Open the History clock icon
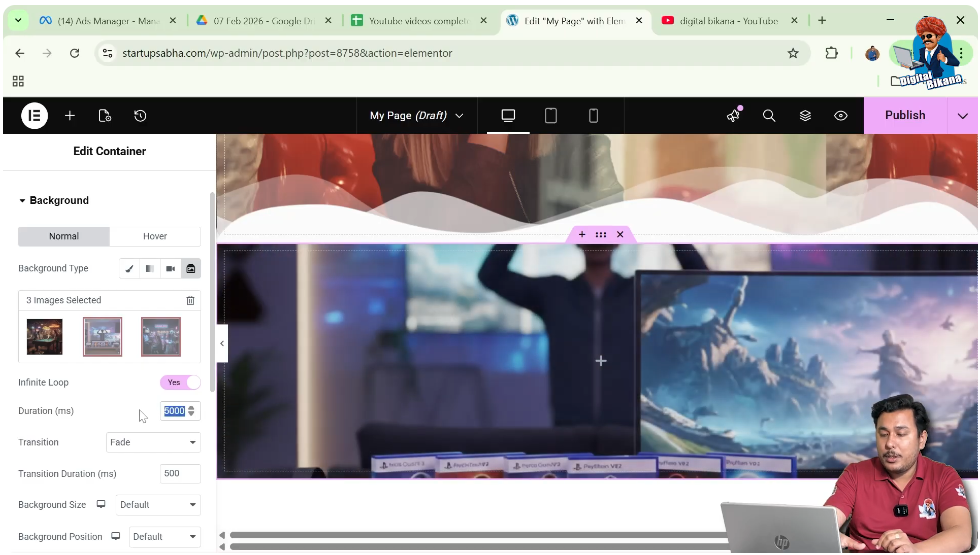The height and width of the screenshot is (555, 980). coord(140,115)
